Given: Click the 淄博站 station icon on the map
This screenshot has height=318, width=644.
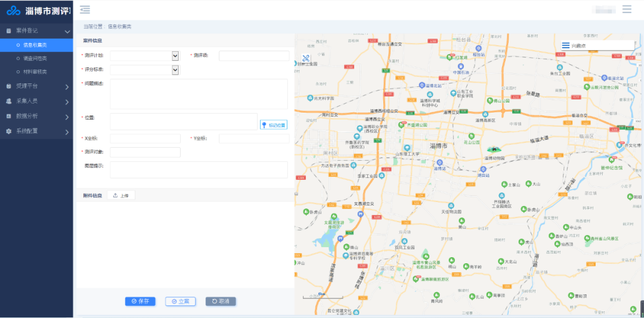Looking at the screenshot, I should coord(439,161).
